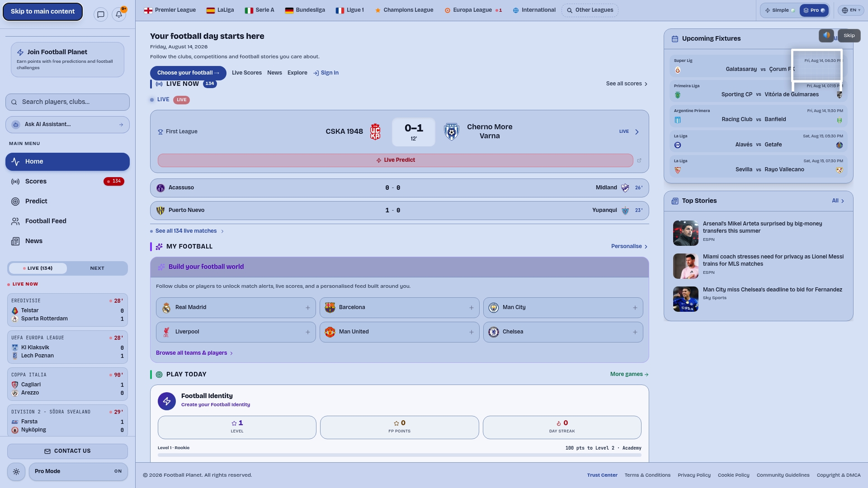Click the Sporting CP crest in fixtures
868x488 pixels.
click(678, 95)
